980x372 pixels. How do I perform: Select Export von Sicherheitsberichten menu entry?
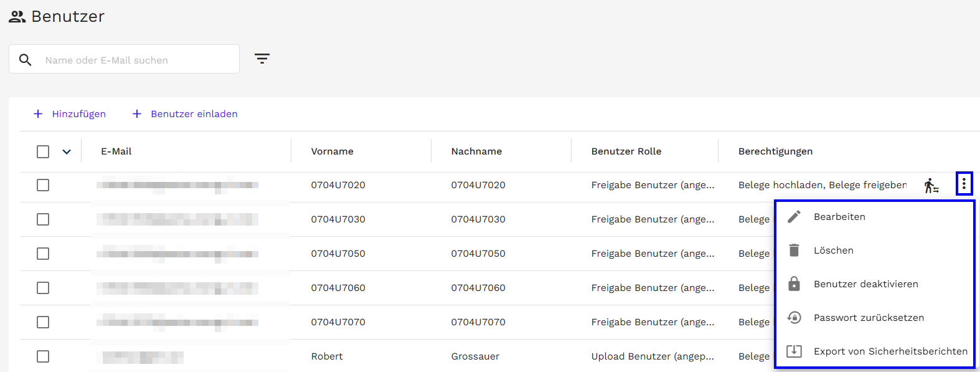(x=890, y=351)
